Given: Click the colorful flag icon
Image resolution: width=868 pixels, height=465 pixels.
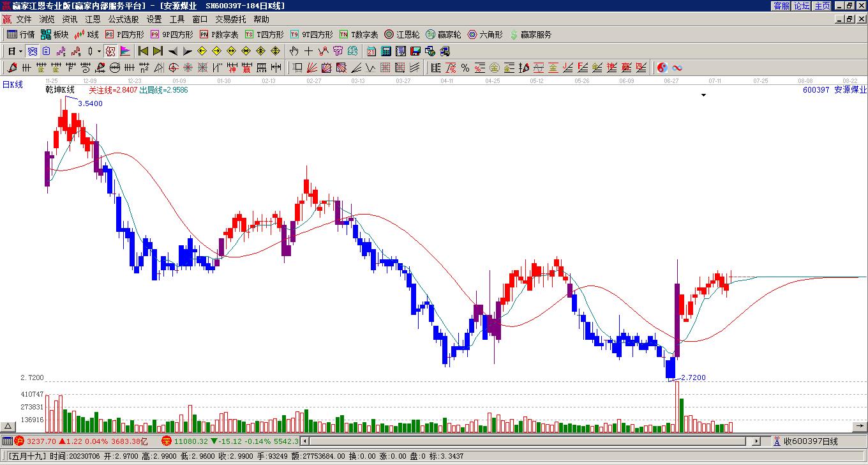Looking at the screenshot, I should [125, 51].
